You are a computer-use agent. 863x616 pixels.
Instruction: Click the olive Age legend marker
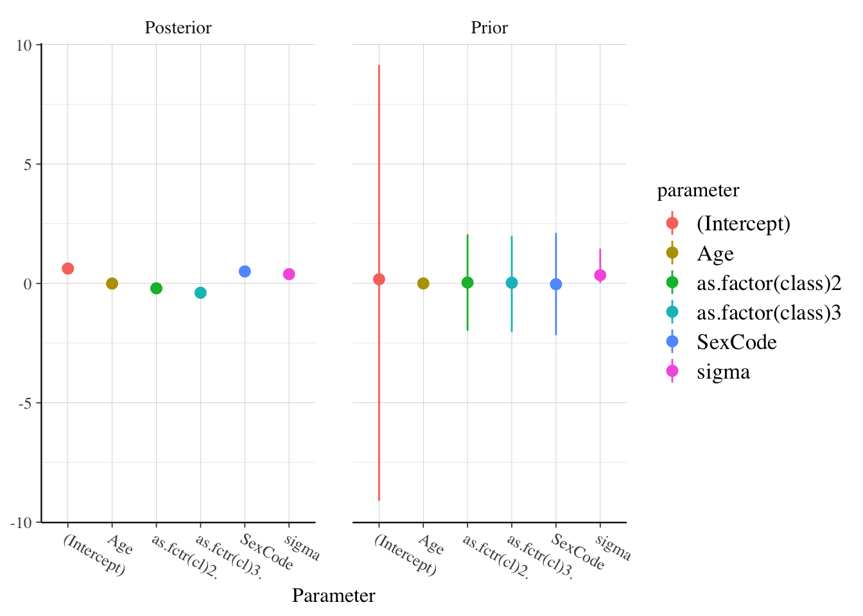(672, 253)
